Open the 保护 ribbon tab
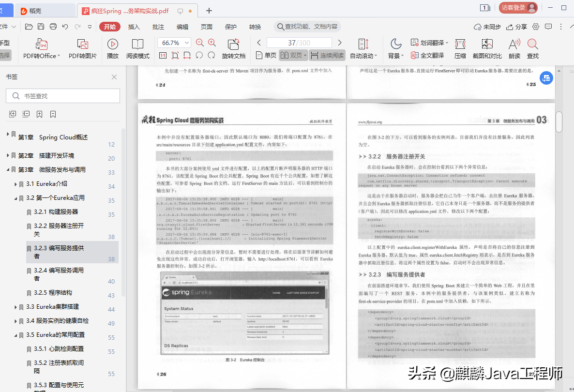This screenshot has height=392, width=574. coord(231,27)
